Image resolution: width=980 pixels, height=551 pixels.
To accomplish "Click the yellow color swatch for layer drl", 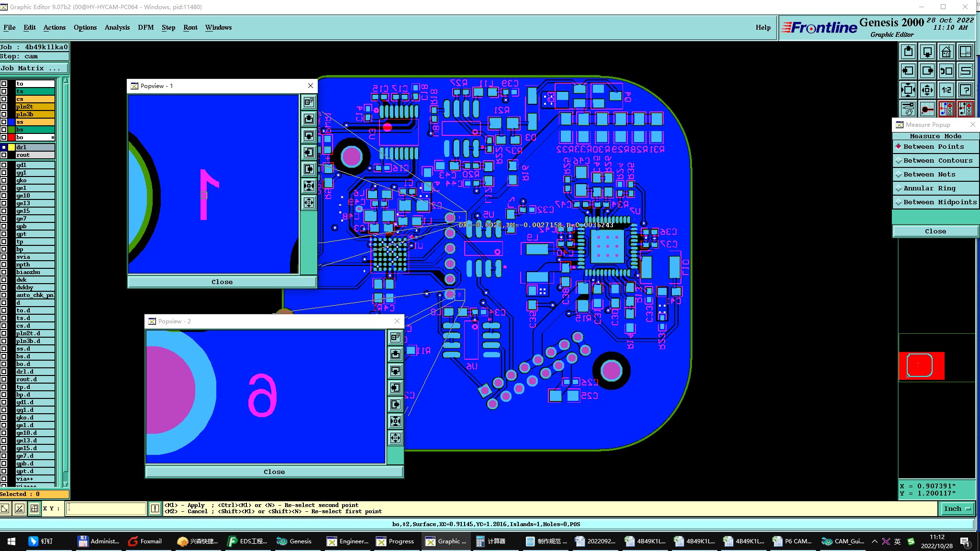I will (x=11, y=147).
